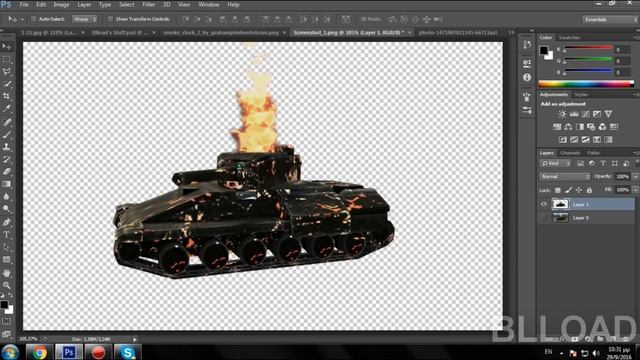The width and height of the screenshot is (640, 360).
Task: Pick a color from the spectrum ramp
Action: click(586, 84)
